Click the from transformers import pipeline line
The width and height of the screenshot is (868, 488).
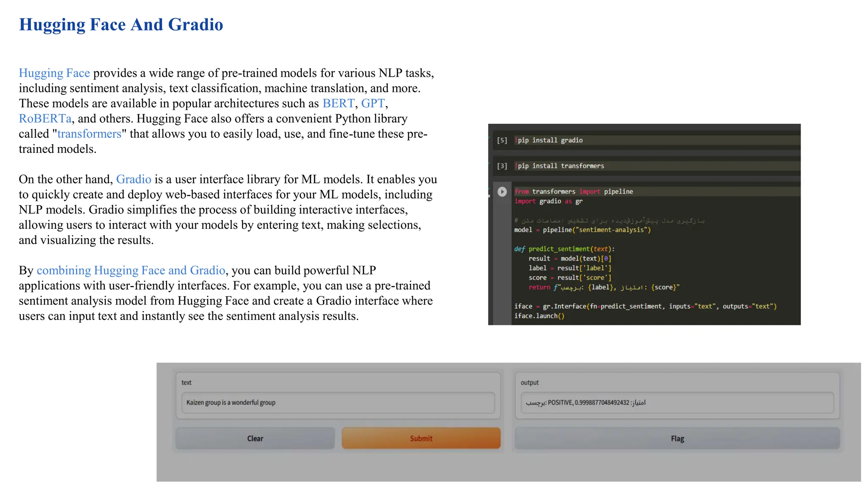coord(573,191)
